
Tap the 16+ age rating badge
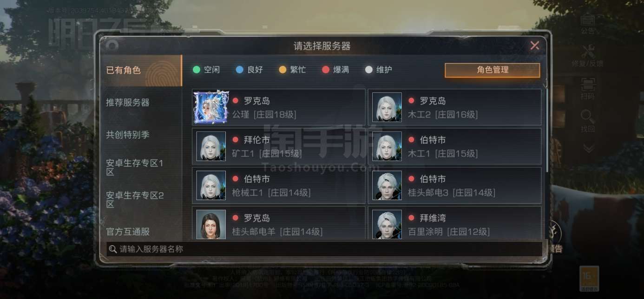tap(589, 279)
